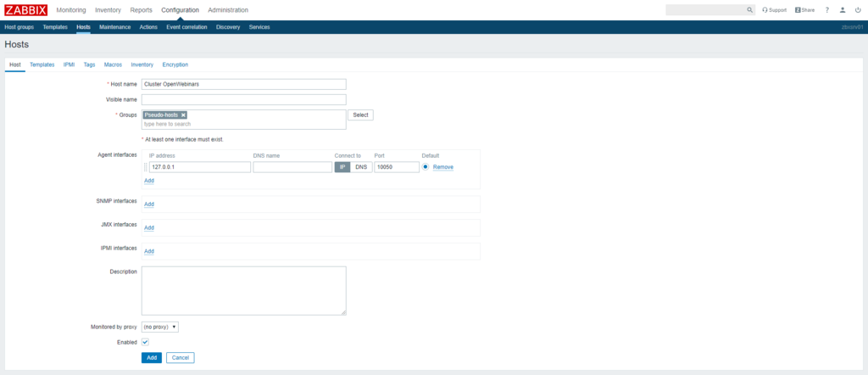Set Connect to IP option

[x=342, y=167]
